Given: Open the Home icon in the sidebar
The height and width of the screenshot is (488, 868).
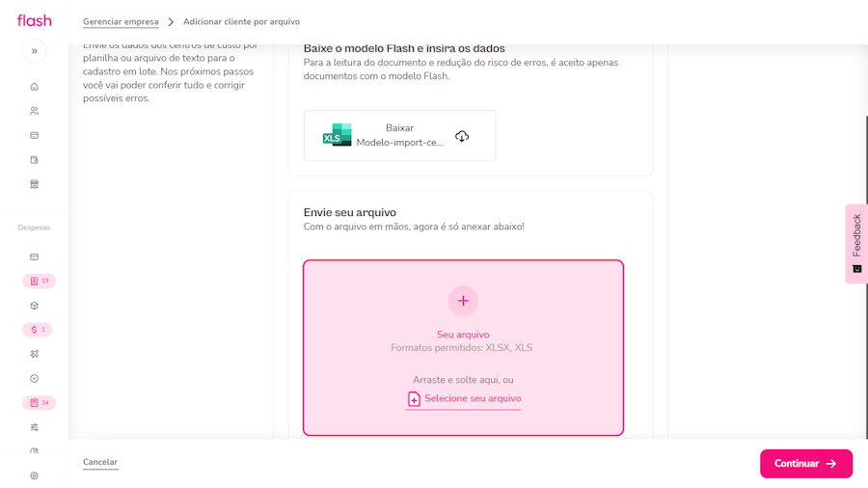Looking at the screenshot, I should [34, 87].
